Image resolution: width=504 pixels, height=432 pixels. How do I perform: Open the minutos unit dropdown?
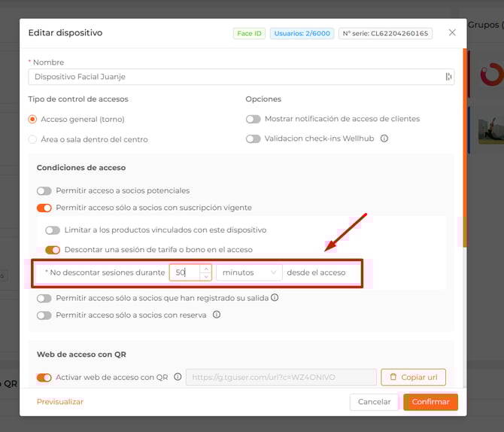[x=249, y=272]
